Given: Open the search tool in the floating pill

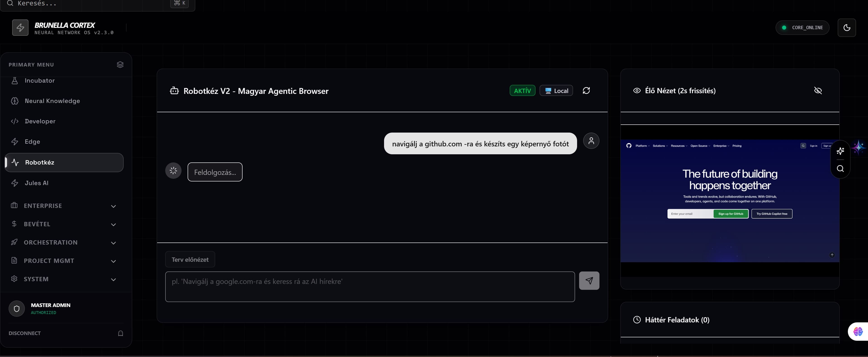Looking at the screenshot, I should click(x=840, y=169).
